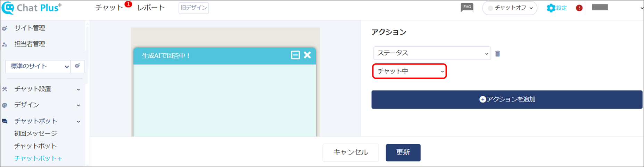Switch to the レポート tab
The image size is (644, 167).
pyautogui.click(x=151, y=8)
